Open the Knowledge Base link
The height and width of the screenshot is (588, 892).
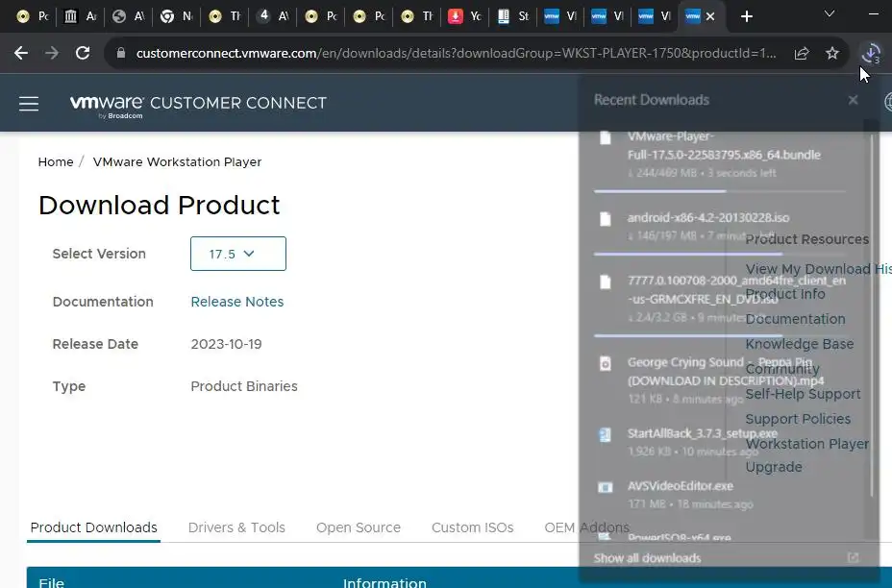(x=800, y=344)
